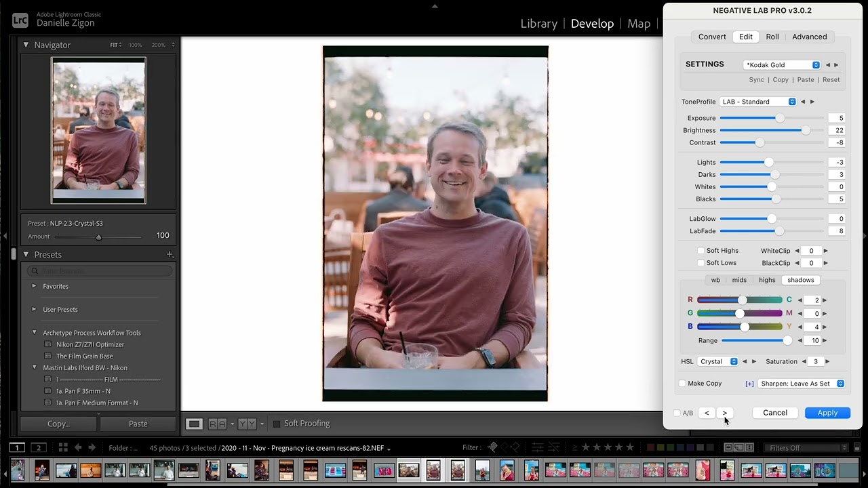
Task: Select the loupe view icon in the toolbar
Action: tap(194, 424)
